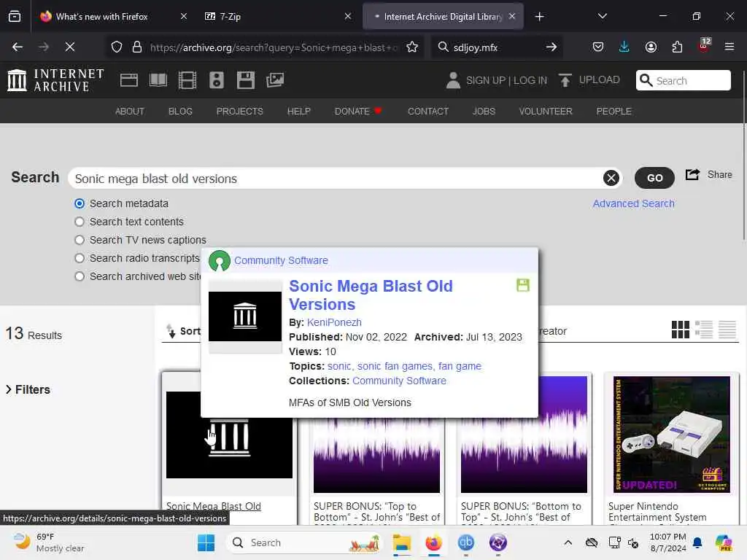Stop page loading in Firefox toolbar

70,47
